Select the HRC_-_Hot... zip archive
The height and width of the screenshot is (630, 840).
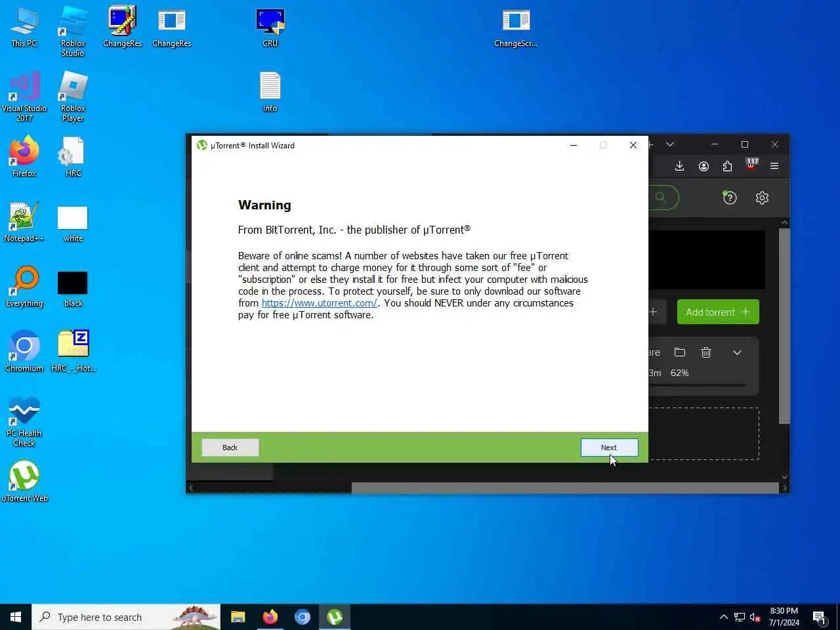[x=73, y=352]
